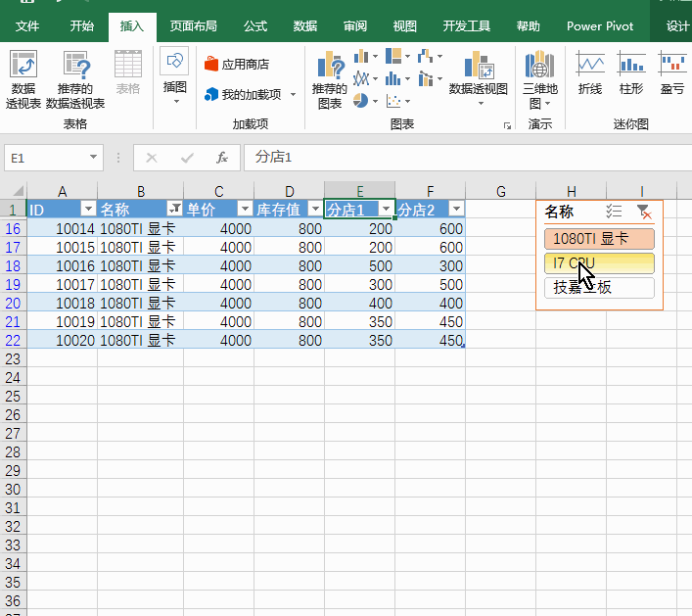This screenshot has width=692, height=616.
Task: Open 推荐的数据透视表 recommended PivotTables
Action: click(75, 80)
